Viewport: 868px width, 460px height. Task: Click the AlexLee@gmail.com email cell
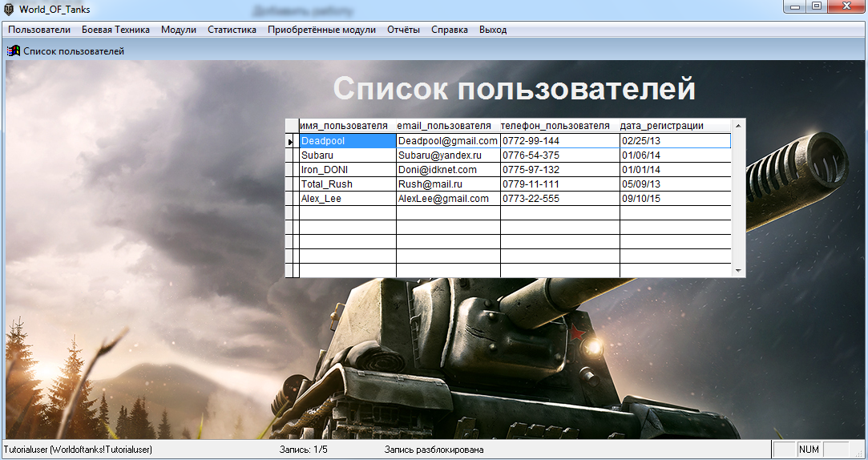(x=448, y=199)
